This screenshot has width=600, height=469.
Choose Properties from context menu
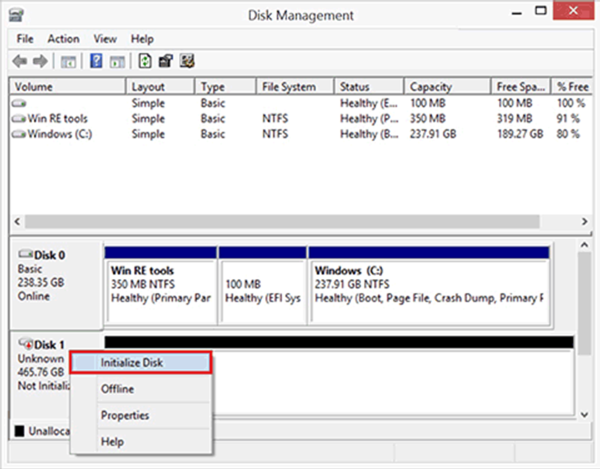pos(141,415)
